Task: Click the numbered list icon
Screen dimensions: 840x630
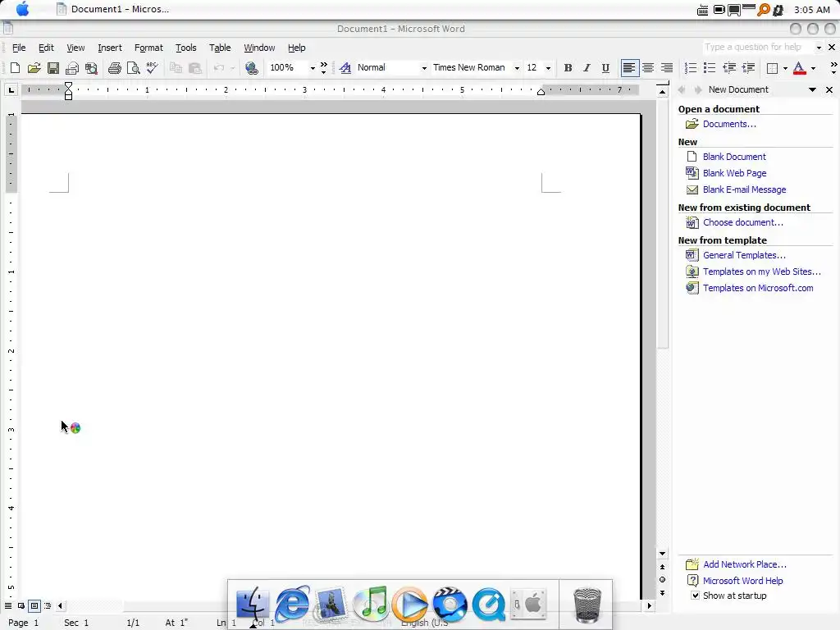Action: (691, 68)
